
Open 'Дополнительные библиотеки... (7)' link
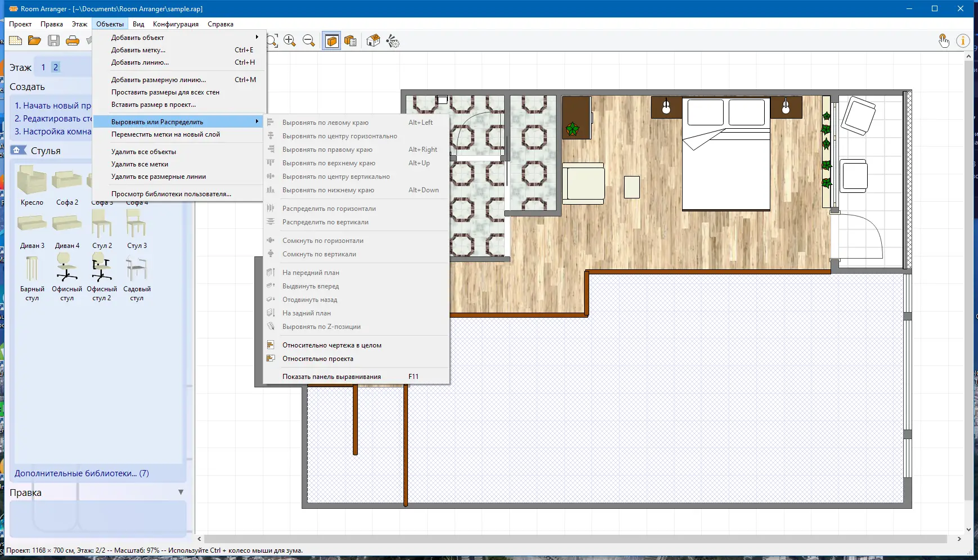tap(82, 473)
